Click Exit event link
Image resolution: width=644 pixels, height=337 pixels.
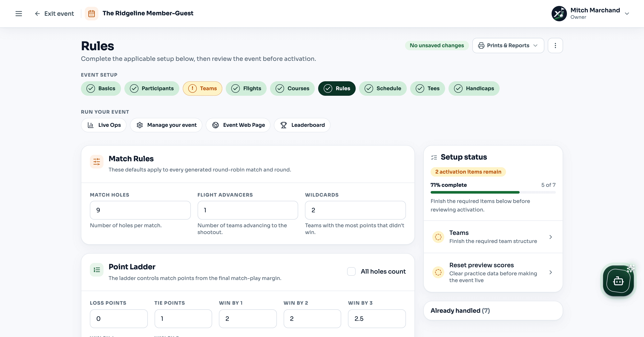pos(54,13)
